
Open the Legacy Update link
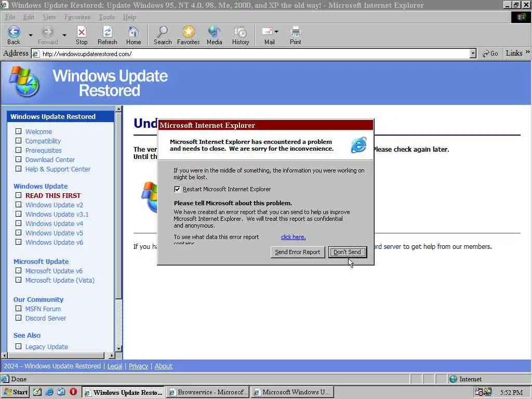47,347
